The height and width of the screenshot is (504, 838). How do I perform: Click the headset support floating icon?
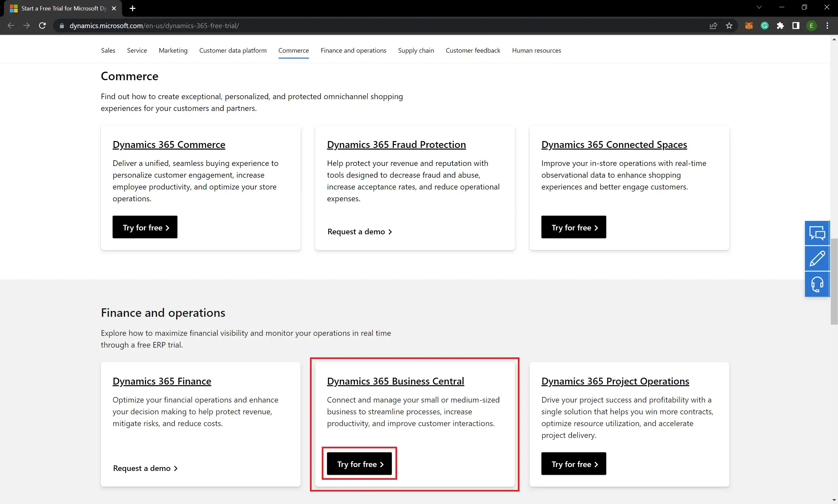(x=817, y=285)
